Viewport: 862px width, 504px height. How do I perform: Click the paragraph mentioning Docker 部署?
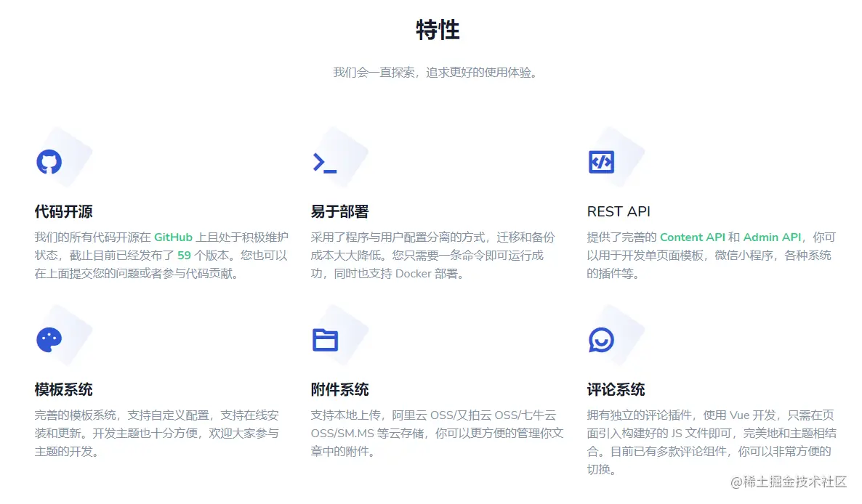pyautogui.click(x=433, y=256)
